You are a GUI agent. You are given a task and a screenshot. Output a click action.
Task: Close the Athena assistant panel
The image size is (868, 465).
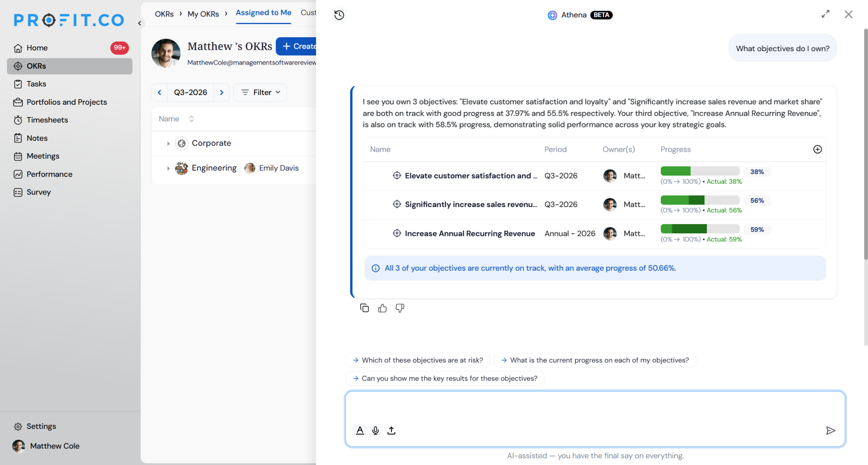click(848, 14)
